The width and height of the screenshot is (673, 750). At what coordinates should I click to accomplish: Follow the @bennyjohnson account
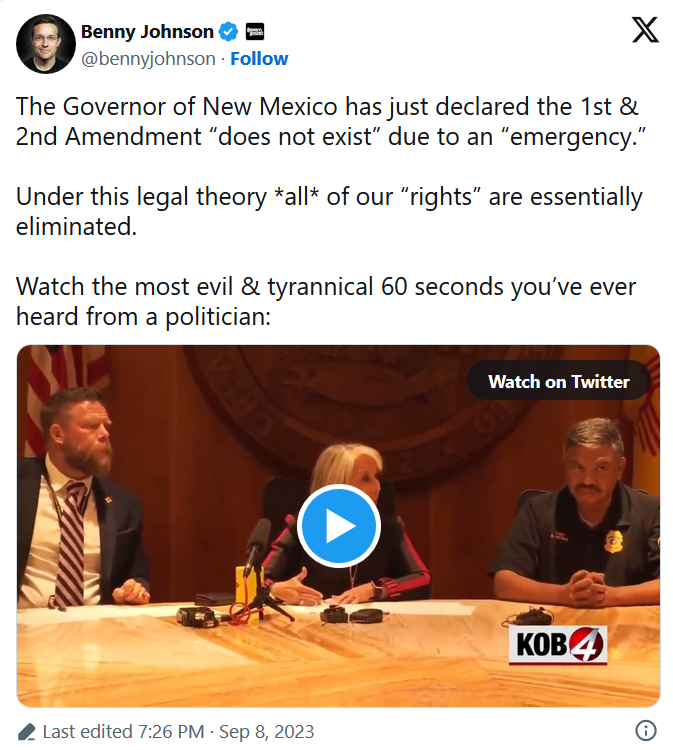(259, 59)
